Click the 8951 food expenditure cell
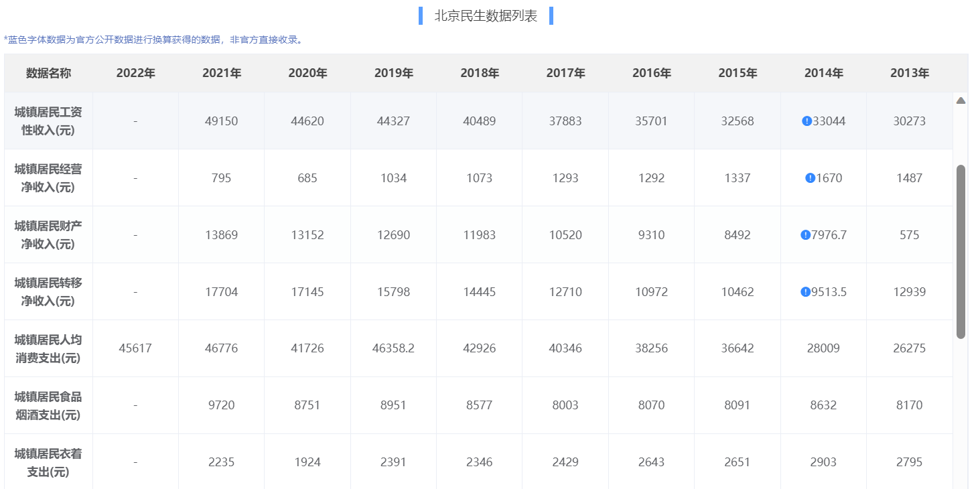 pyautogui.click(x=394, y=405)
